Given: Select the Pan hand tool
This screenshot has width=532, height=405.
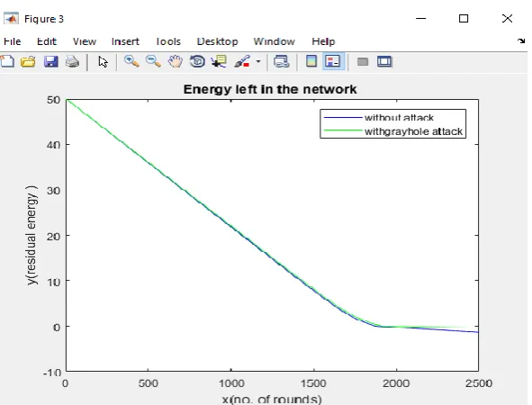Looking at the screenshot, I should [176, 62].
